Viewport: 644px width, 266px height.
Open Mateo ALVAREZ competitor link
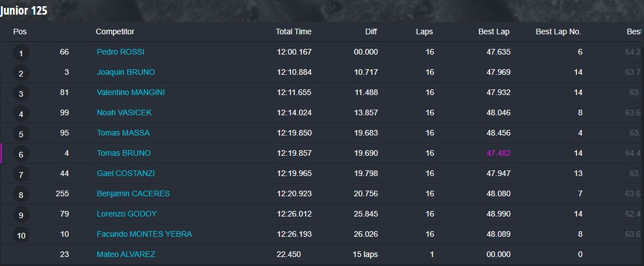126,255
